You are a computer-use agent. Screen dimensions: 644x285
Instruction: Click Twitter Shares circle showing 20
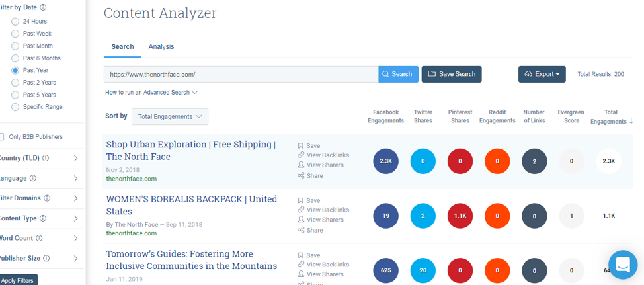423,270
